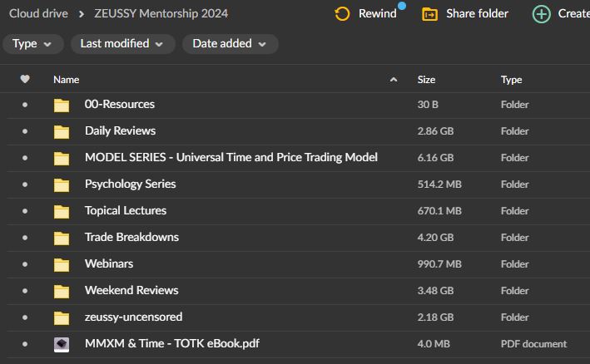
Task: Toggle favorite dot for Weekend Reviews
Action: (25, 291)
